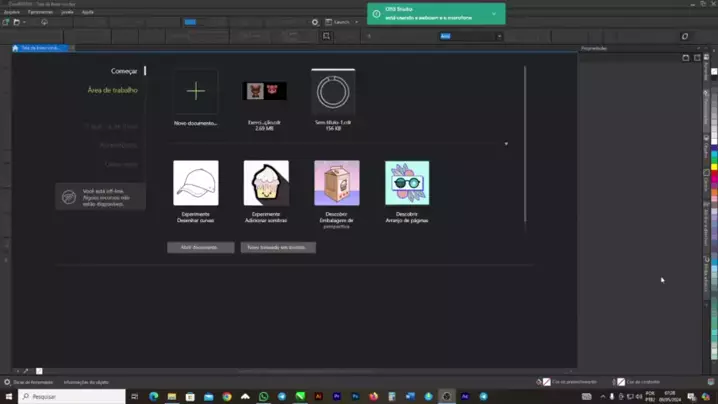Image resolution: width=718 pixels, height=404 pixels.
Task: Open WhatsApp from the taskbar
Action: click(263, 397)
